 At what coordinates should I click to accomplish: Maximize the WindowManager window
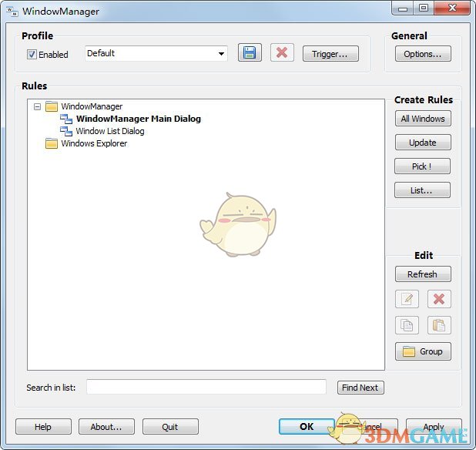point(424,8)
